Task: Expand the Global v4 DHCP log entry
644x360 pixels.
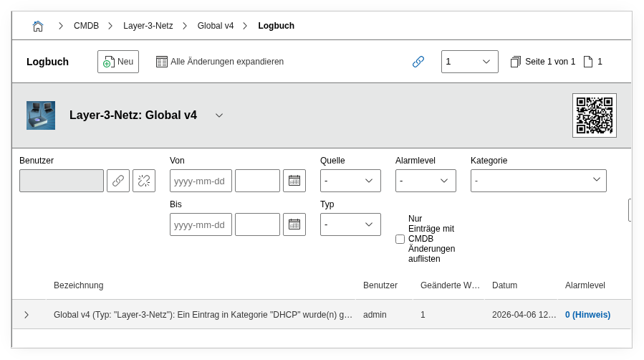Action: tap(27, 315)
